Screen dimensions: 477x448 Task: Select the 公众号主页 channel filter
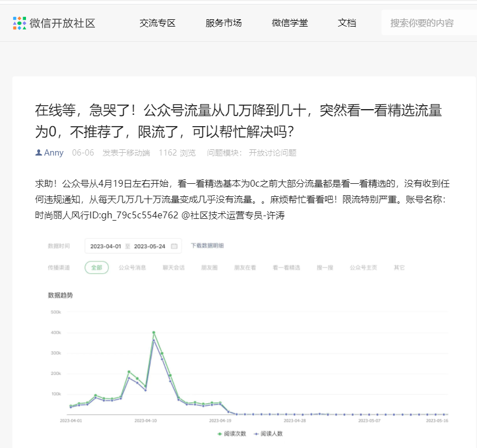click(x=363, y=268)
